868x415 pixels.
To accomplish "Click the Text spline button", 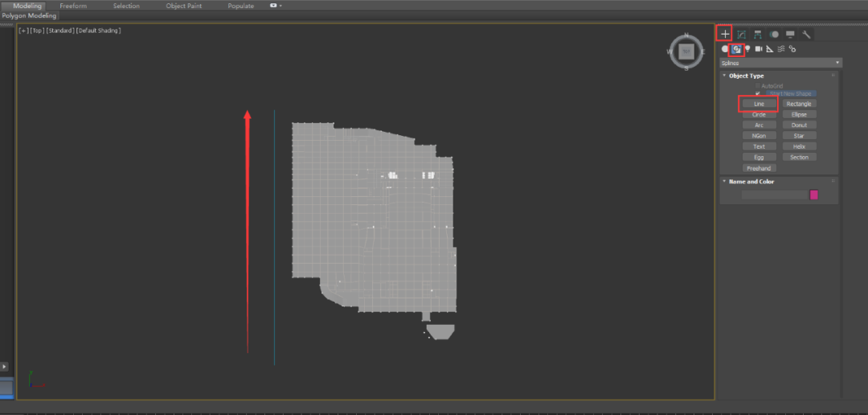I will tap(759, 147).
